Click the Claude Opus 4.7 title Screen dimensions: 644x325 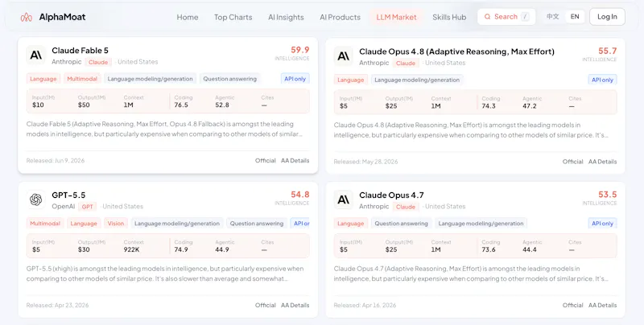click(391, 195)
